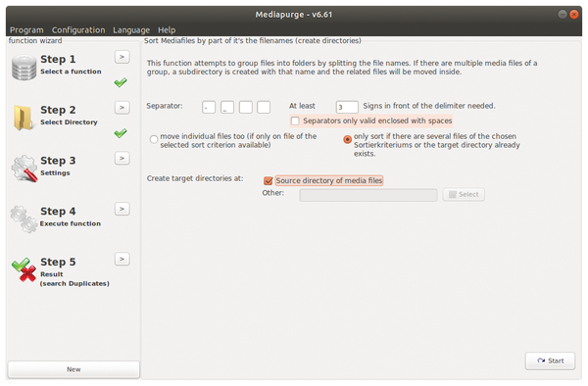Click the Start button
Screen dimensions: 588x386
[550, 361]
